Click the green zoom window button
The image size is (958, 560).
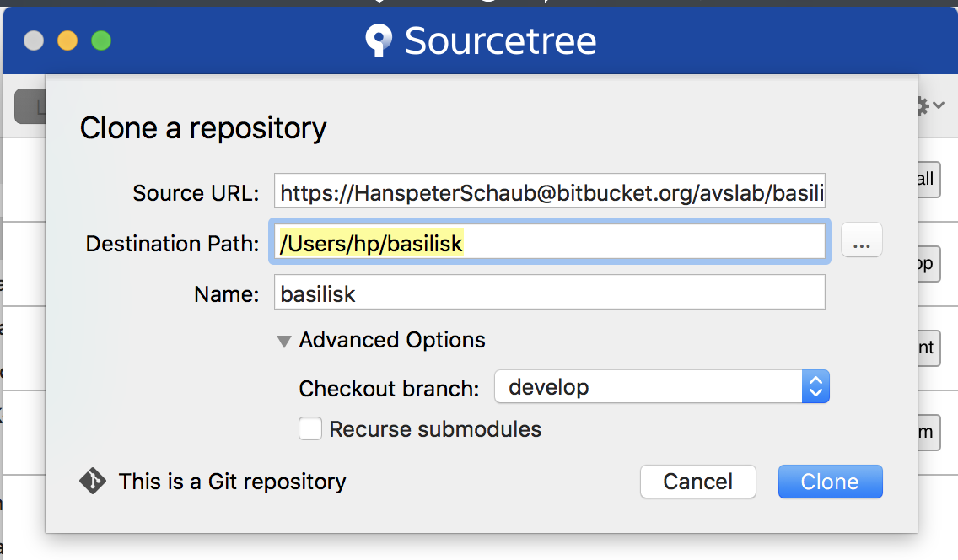(101, 40)
